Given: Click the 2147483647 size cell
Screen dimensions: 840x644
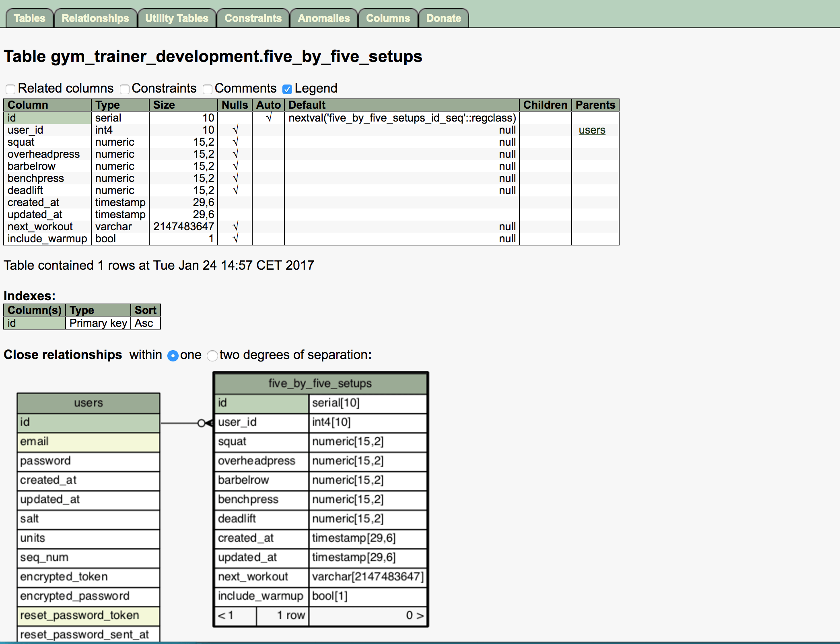Looking at the screenshot, I should 183,227.
